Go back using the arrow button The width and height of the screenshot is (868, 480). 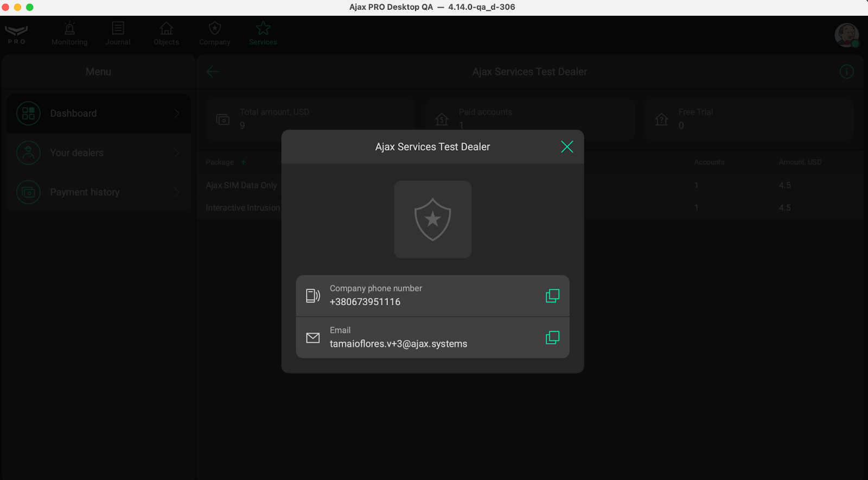(x=213, y=72)
